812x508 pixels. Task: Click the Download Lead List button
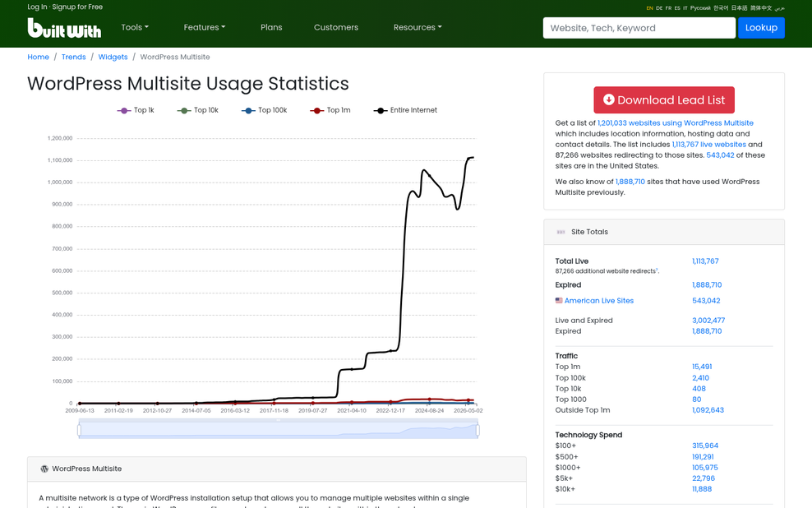pos(664,100)
